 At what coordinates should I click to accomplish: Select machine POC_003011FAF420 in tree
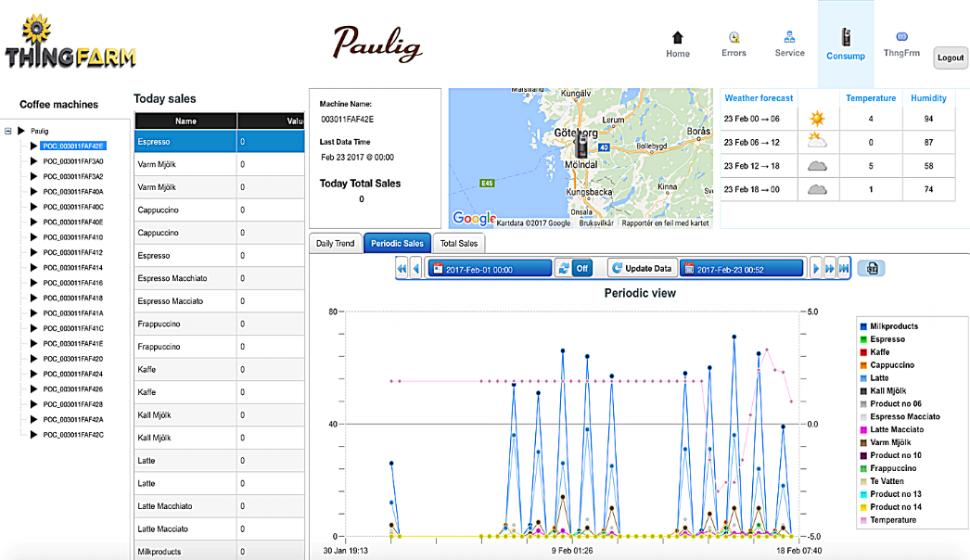pos(73,359)
